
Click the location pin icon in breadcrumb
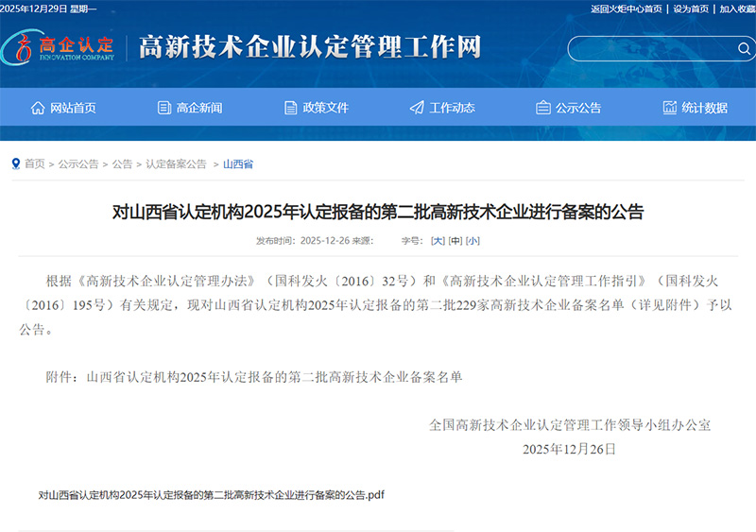(x=16, y=164)
